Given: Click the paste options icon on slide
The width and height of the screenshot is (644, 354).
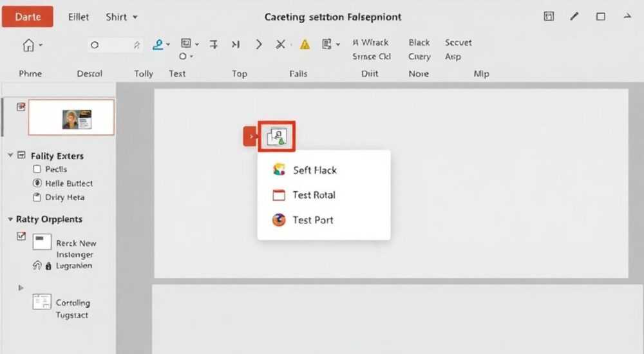Looking at the screenshot, I should (x=277, y=136).
